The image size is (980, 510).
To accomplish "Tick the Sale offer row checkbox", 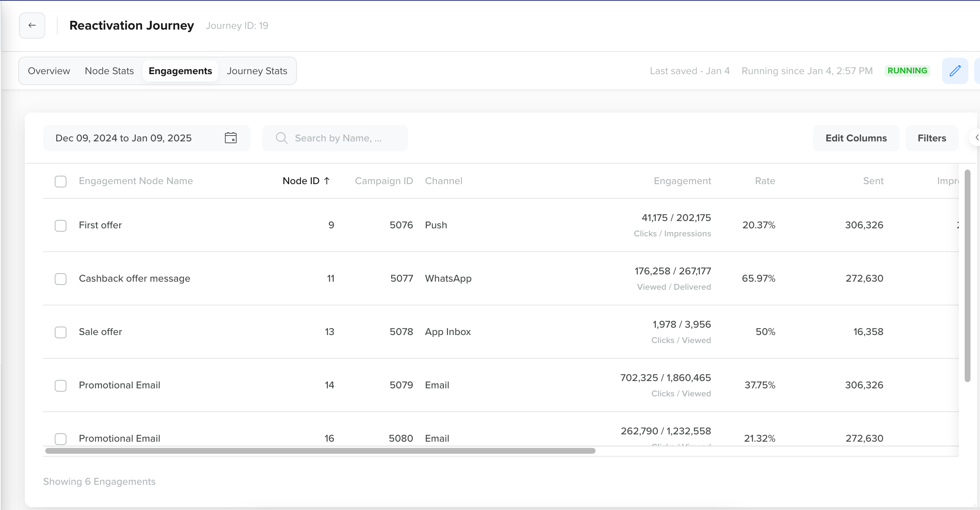I will (x=61, y=332).
